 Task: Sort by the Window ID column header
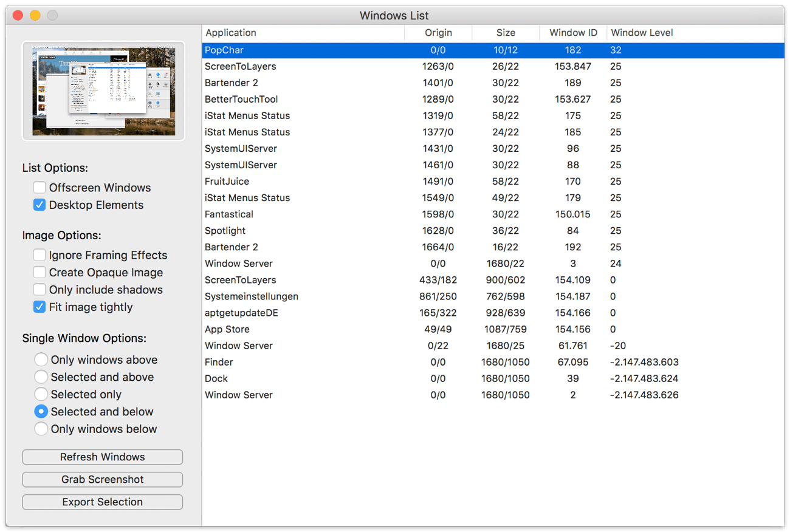point(573,33)
